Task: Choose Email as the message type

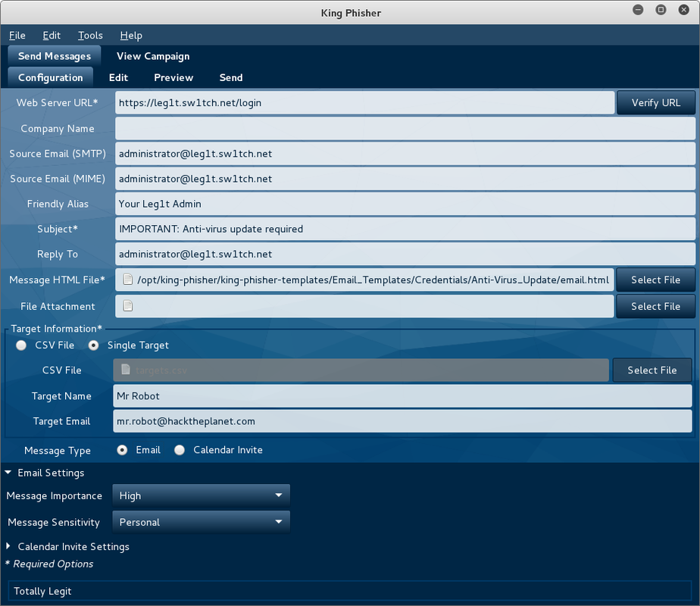Action: tap(122, 450)
